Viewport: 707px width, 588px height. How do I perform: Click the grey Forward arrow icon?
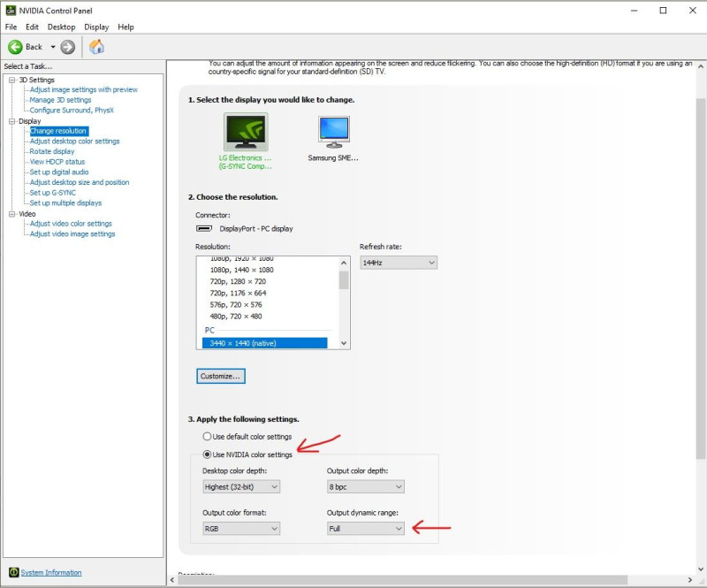click(x=68, y=47)
